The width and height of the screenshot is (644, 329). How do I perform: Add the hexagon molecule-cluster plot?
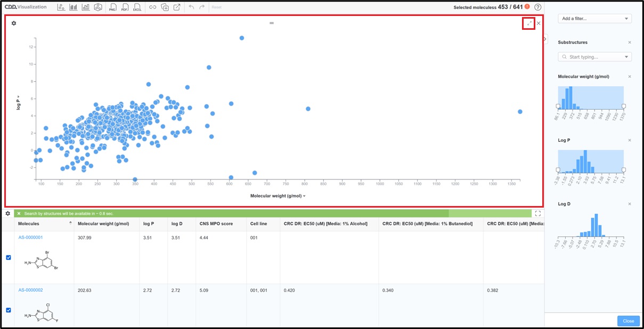[x=97, y=7]
